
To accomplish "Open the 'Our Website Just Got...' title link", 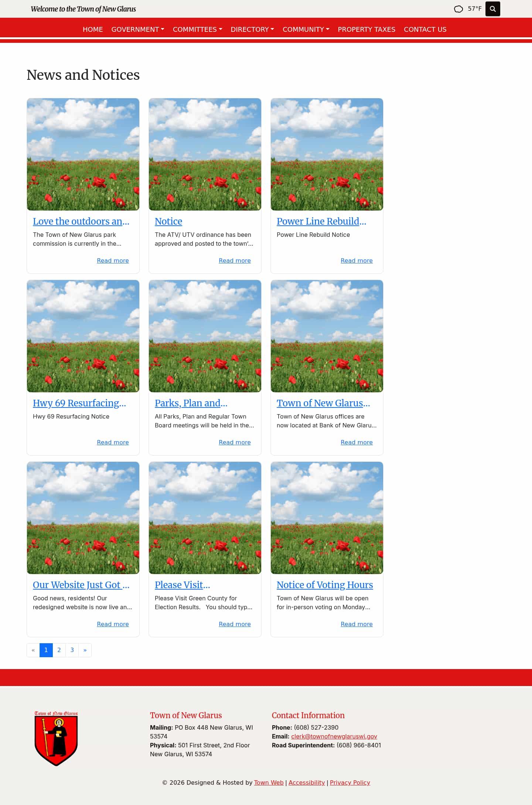I will 81,585.
